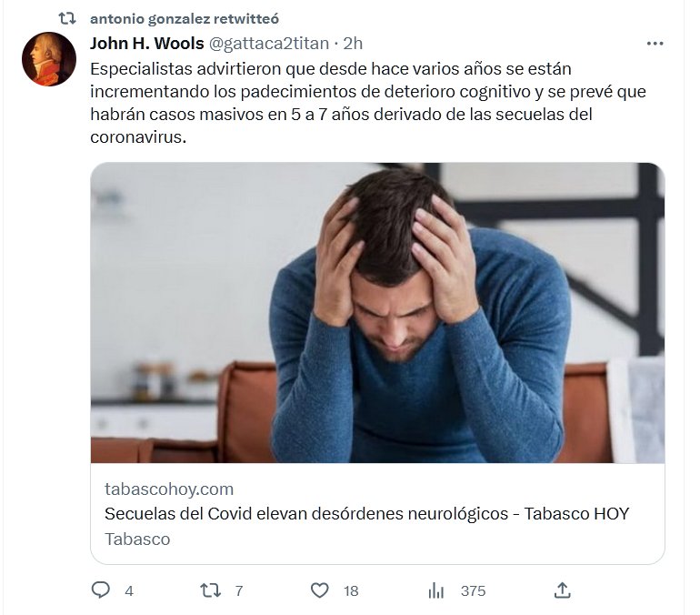Retweet using the retweet arrows icon
This screenshot has width=700, height=615.
[210, 590]
